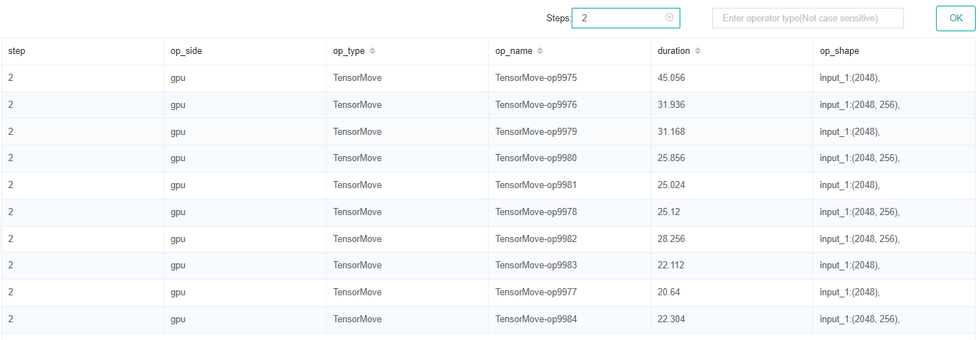Sort by the op_type column sort arrows
This screenshot has width=980, height=340.
click(373, 51)
